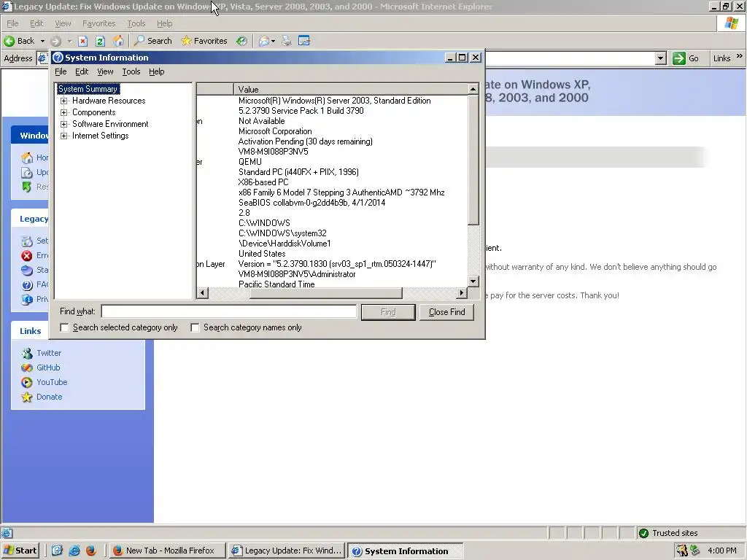747x560 pixels.
Task: Open the YouTube link in sidebar
Action: click(x=52, y=382)
